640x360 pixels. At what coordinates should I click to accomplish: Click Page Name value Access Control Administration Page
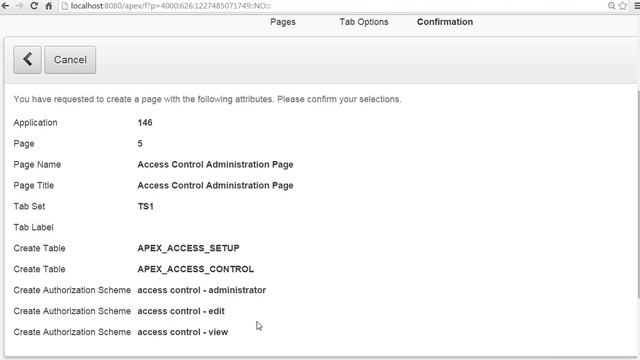pyautogui.click(x=215, y=164)
